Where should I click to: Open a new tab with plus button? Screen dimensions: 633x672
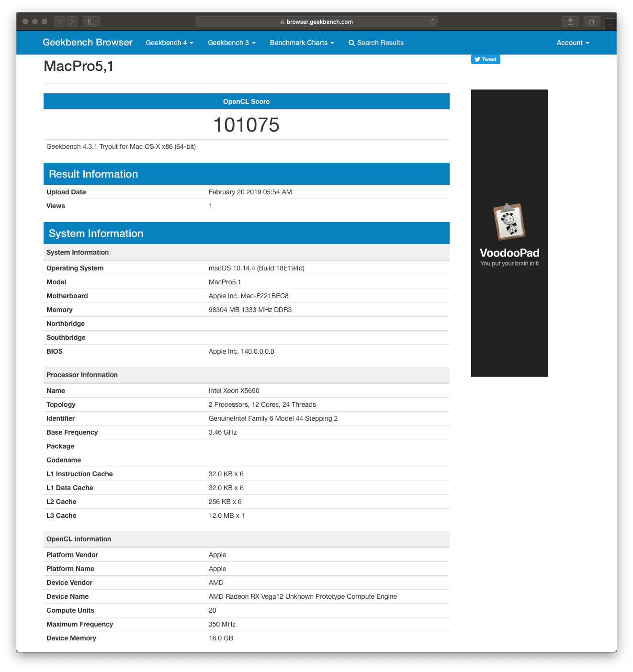pyautogui.click(x=610, y=24)
